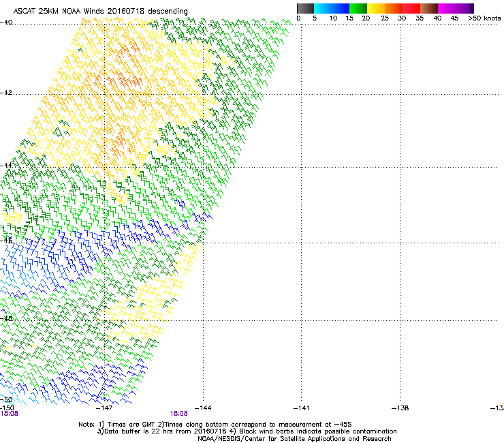The height and width of the screenshot is (443, 504).
Task: Click the latitude label "-50"
Action: point(6,400)
